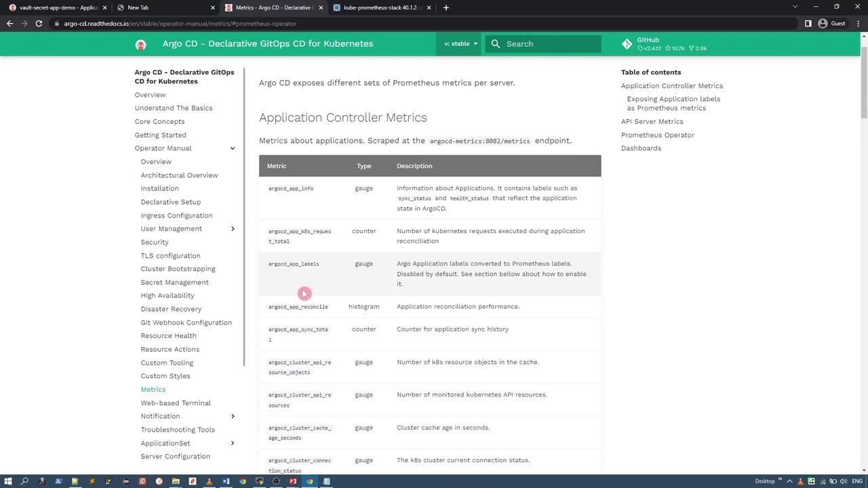Open the version selector 'v: stable' dropdown

tap(460, 44)
